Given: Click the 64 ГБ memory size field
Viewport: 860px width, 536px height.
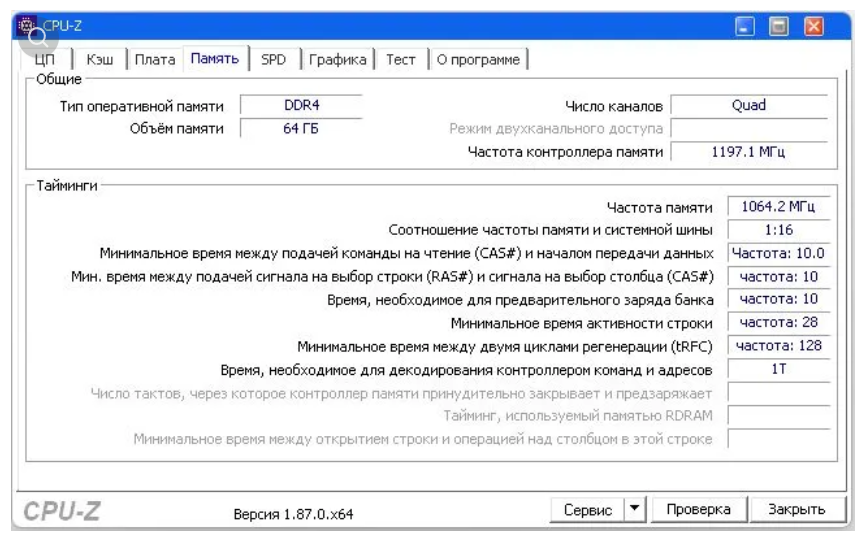Looking at the screenshot, I should [301, 129].
